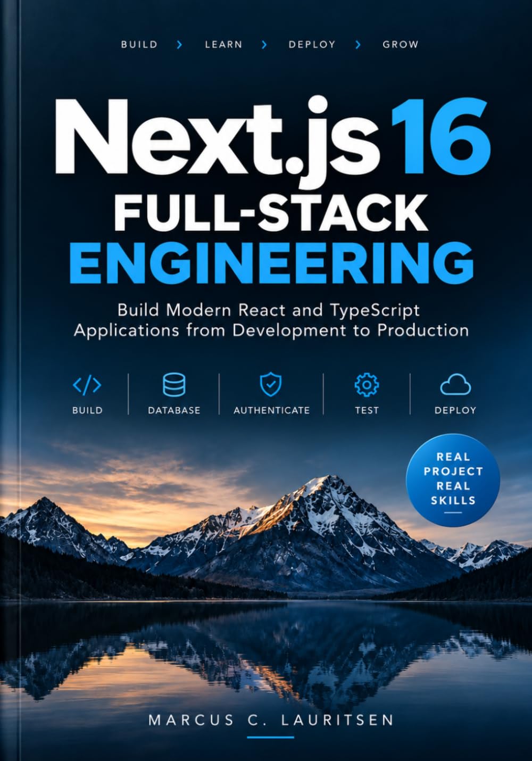The width and height of the screenshot is (532, 761).
Task: Click the word DEPLOY in the top tagline
Action: pos(312,45)
